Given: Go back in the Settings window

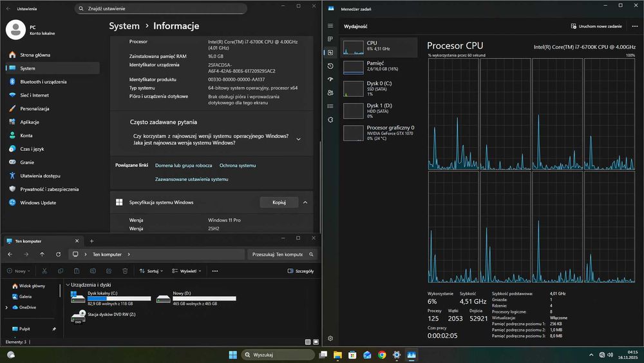Looking at the screenshot, I should [8, 8].
